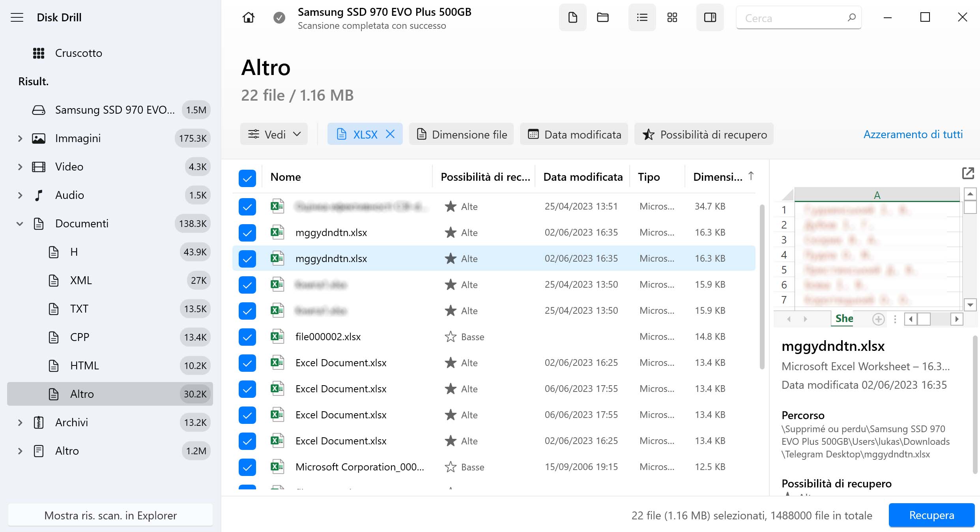Expand the Video category

click(x=20, y=167)
